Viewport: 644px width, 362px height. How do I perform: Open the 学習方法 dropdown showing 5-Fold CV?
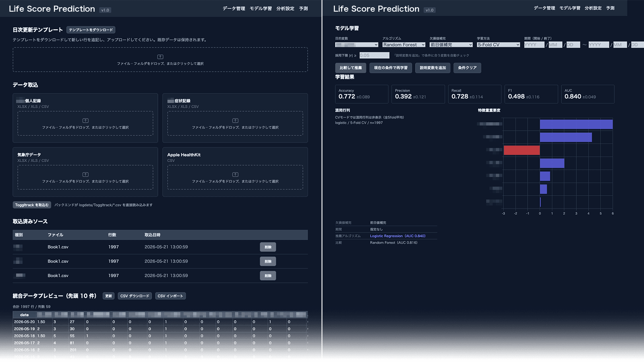point(498,45)
